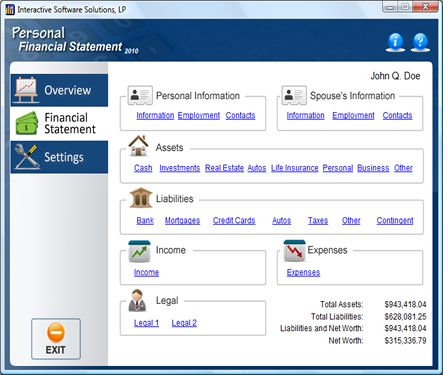The image size is (443, 375).
Task: Open Spouse's Contacts link
Action: point(397,115)
